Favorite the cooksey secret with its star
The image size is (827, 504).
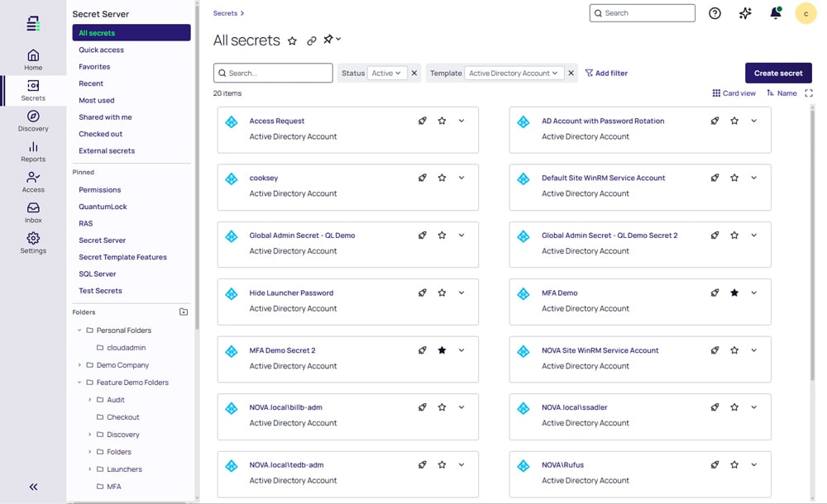442,178
